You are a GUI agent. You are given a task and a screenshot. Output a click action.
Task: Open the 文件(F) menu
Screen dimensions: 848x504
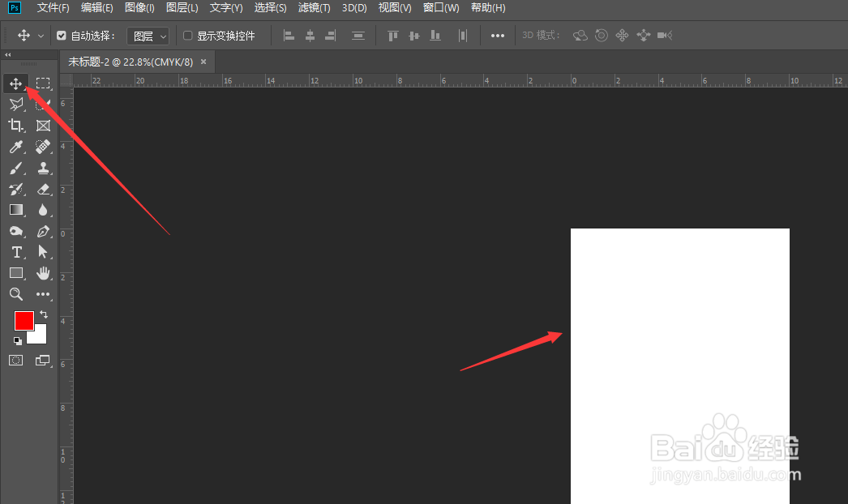(53, 8)
